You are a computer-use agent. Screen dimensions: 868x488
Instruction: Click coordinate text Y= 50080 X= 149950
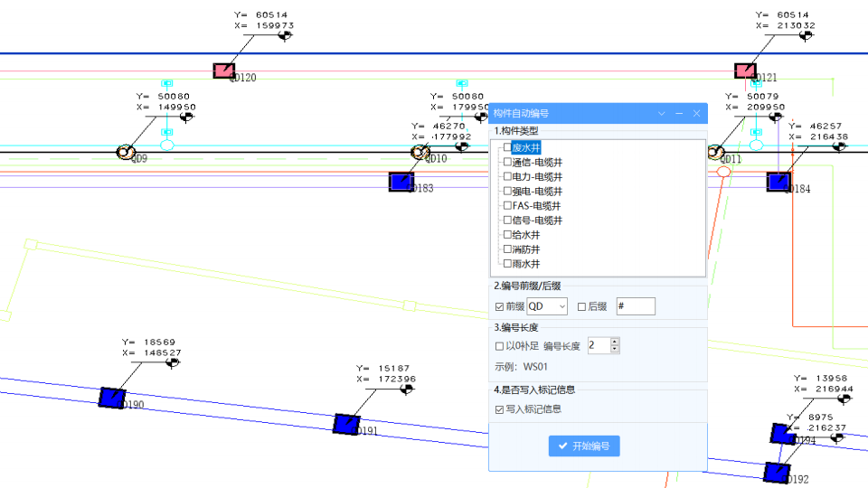166,102
